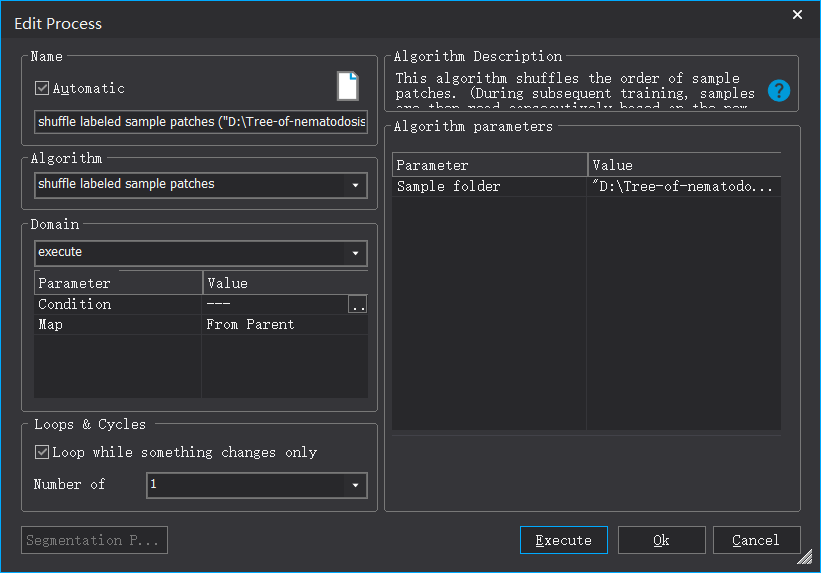This screenshot has width=821, height=573.
Task: Toggle the Automatic name checkbox
Action: click(x=42, y=88)
